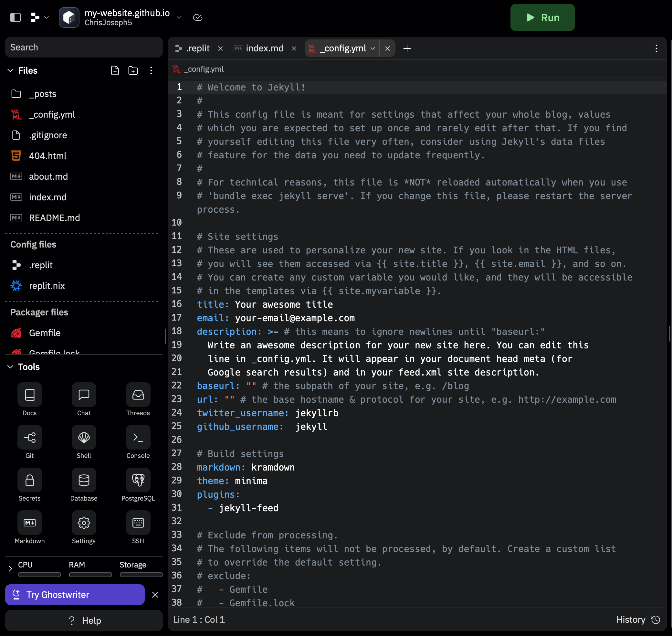Expand the resource usage panel

[10, 568]
